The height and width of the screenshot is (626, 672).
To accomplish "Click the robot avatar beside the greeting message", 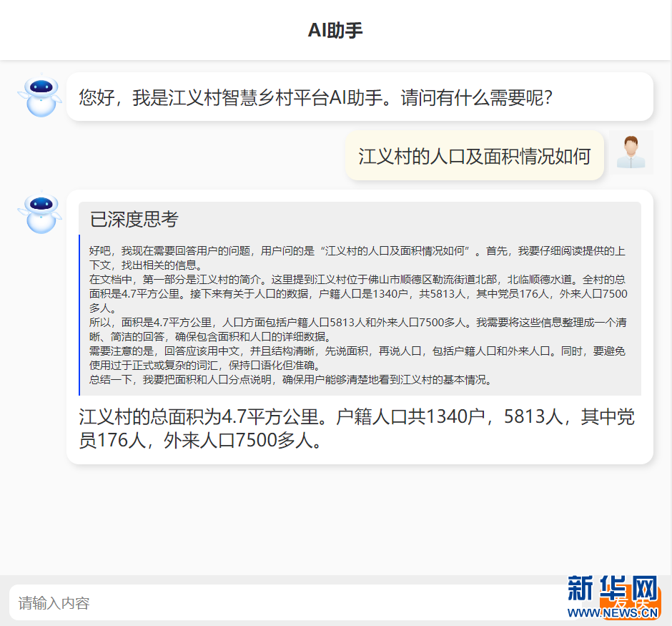I will pos(40,97).
